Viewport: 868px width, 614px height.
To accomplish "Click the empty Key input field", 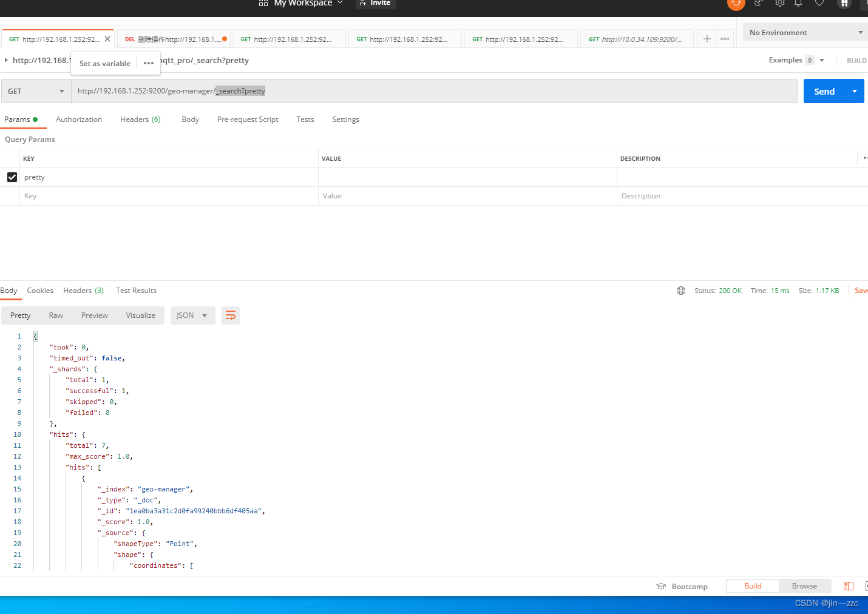I will point(169,196).
